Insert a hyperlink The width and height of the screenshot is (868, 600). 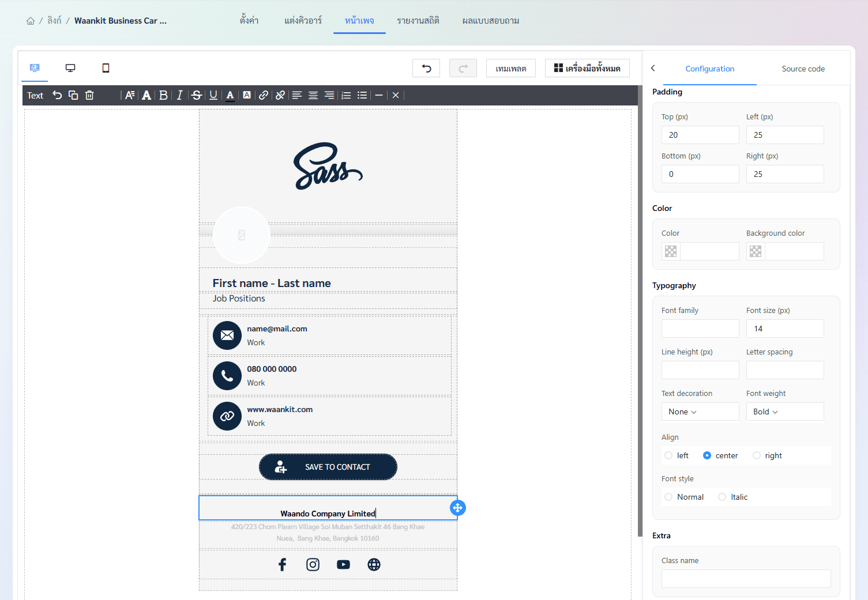[264, 95]
